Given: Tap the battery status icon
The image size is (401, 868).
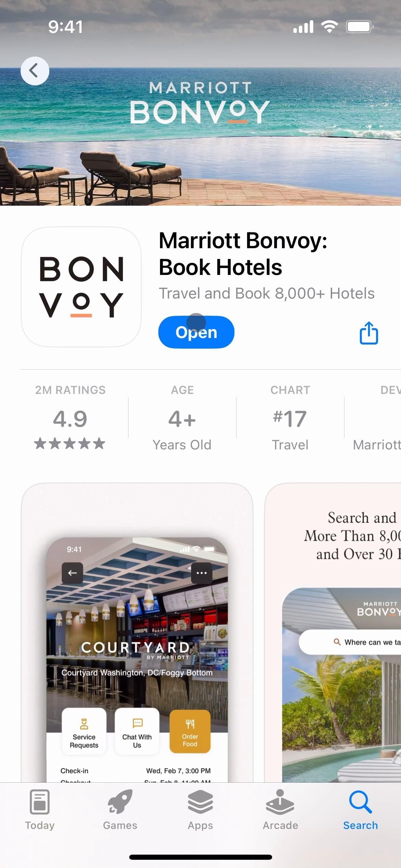Looking at the screenshot, I should [360, 26].
